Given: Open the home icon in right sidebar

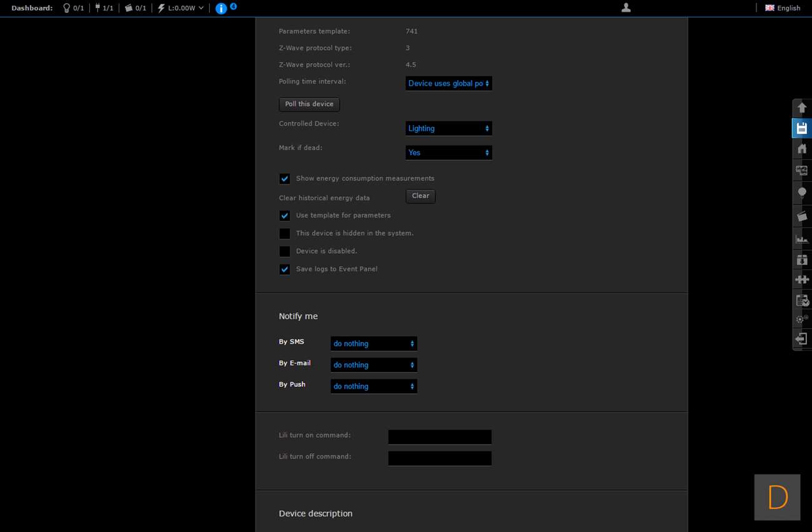Looking at the screenshot, I should point(802,149).
